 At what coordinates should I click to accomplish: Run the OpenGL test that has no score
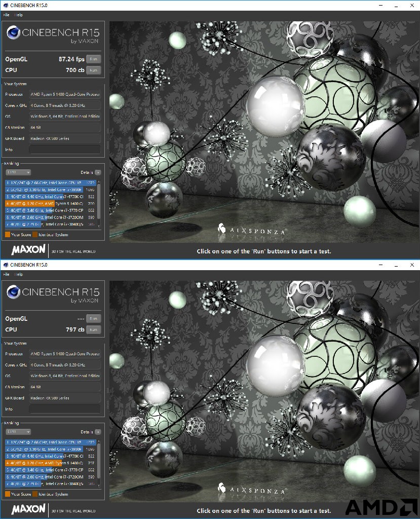(x=93, y=319)
